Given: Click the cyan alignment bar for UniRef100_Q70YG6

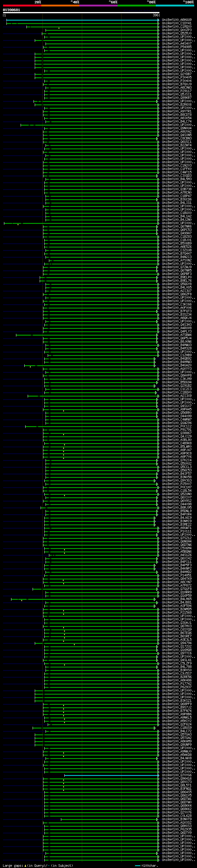Looking at the screenshot, I should click(x=111, y=776).
